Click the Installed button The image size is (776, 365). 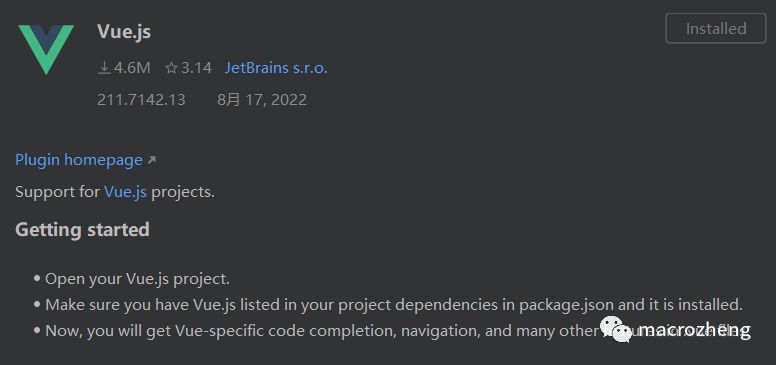[x=716, y=29]
